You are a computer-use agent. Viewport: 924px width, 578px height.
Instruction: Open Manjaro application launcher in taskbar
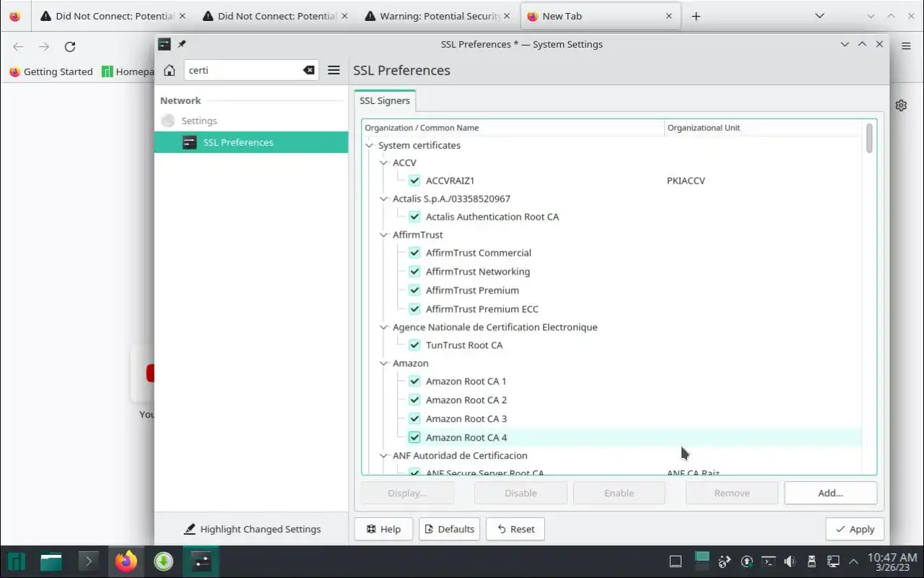pos(17,561)
